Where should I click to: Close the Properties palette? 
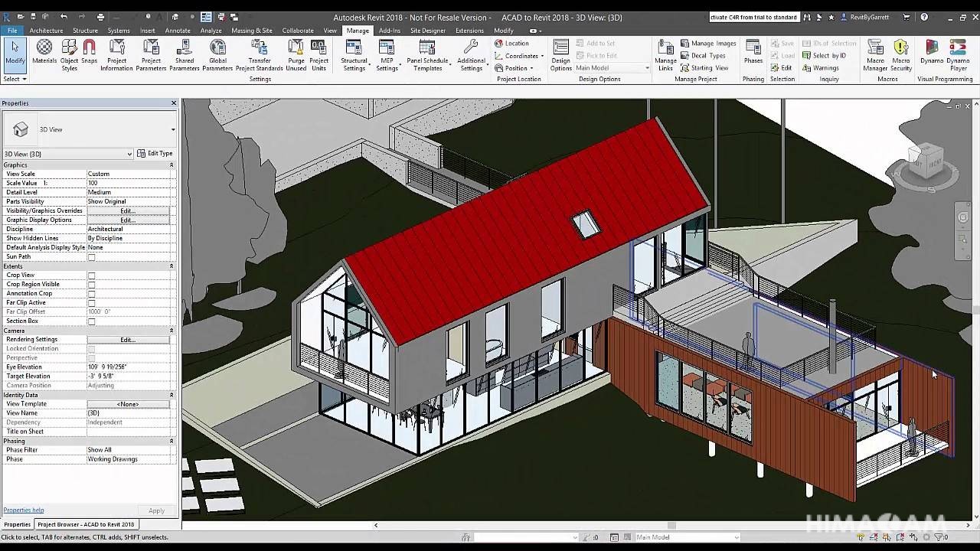click(x=174, y=103)
